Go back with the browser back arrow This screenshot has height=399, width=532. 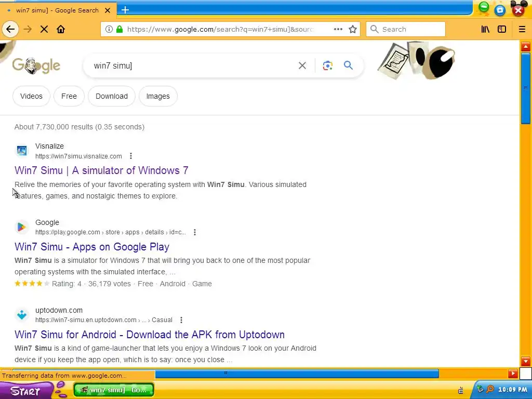tap(10, 29)
